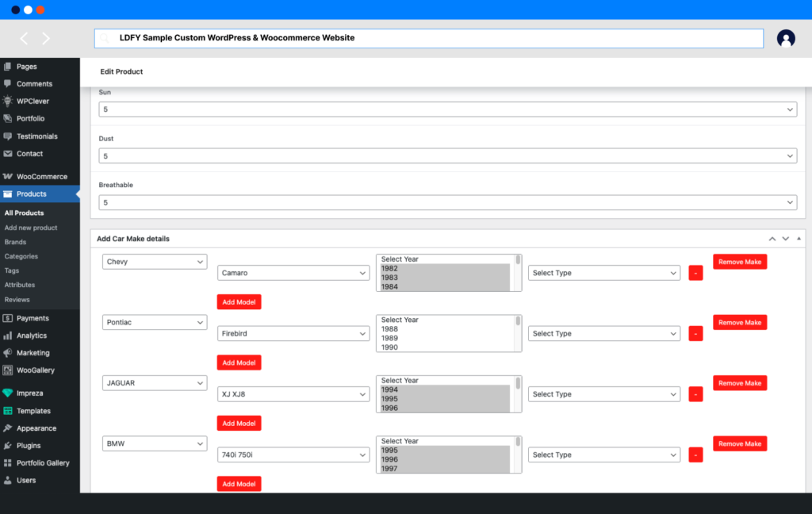Open the Firebird model dropdown
This screenshot has height=514, width=812.
tap(293, 334)
